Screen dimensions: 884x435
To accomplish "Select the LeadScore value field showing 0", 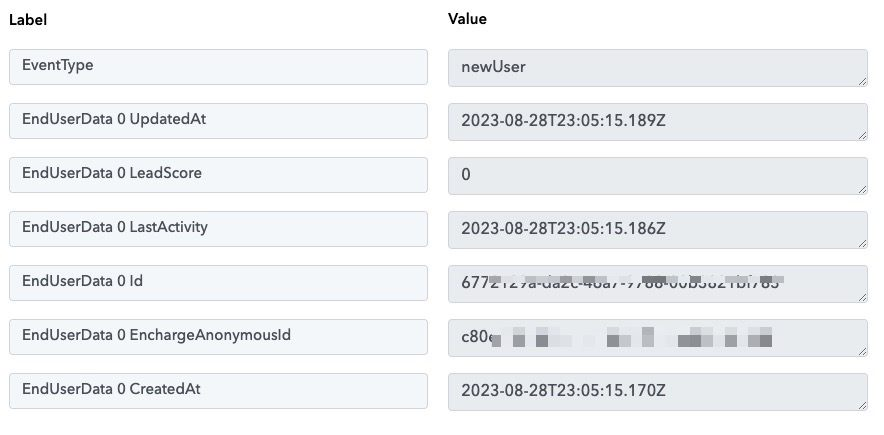I will coord(657,176).
